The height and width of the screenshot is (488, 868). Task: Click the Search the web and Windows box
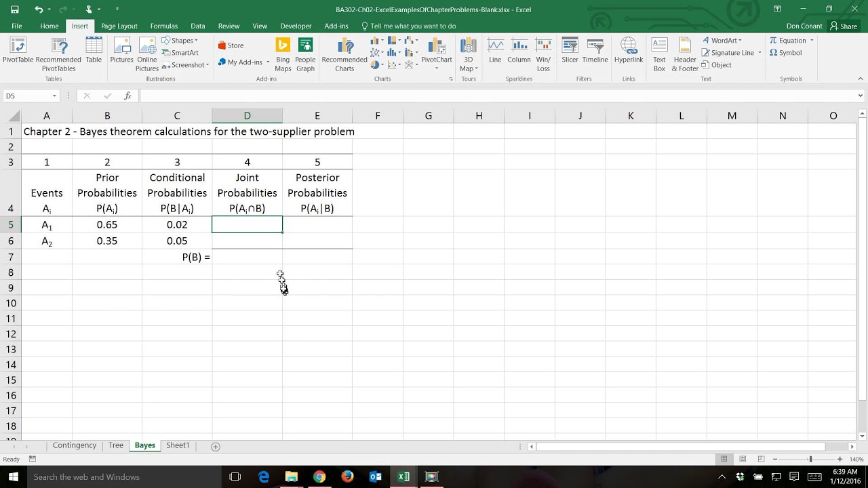coord(124,476)
